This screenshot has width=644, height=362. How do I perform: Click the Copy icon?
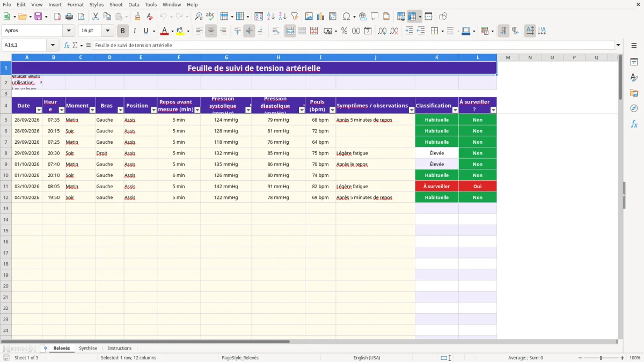click(x=107, y=17)
